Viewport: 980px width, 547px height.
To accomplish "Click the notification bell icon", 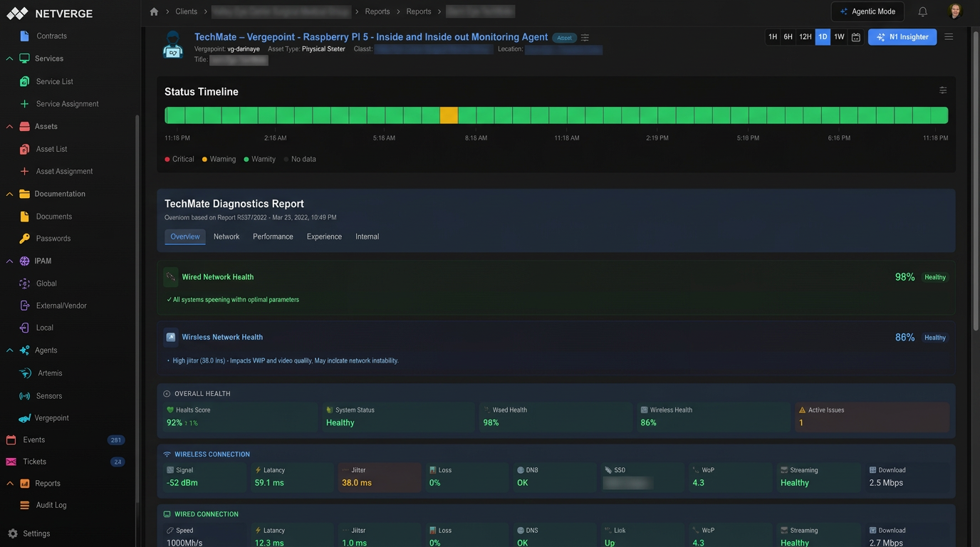I will pos(922,11).
